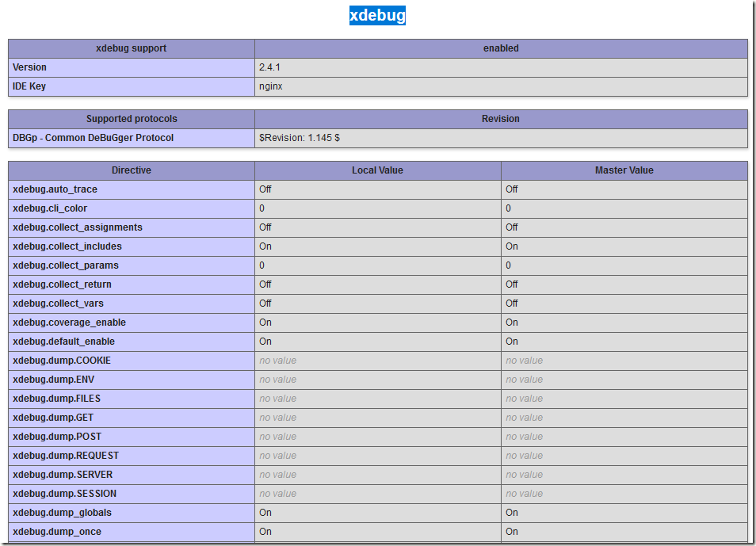Select the xdebug.coverage_enable directive name
756x546 pixels.
pos(69,323)
